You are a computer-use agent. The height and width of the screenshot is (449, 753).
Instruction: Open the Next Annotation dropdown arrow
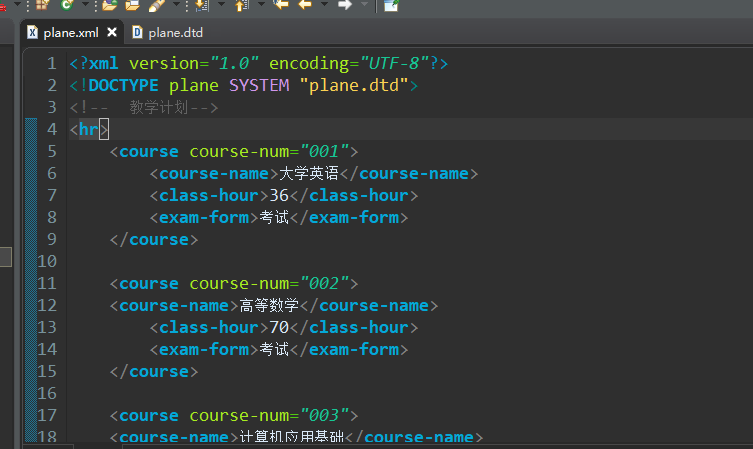click(221, 4)
